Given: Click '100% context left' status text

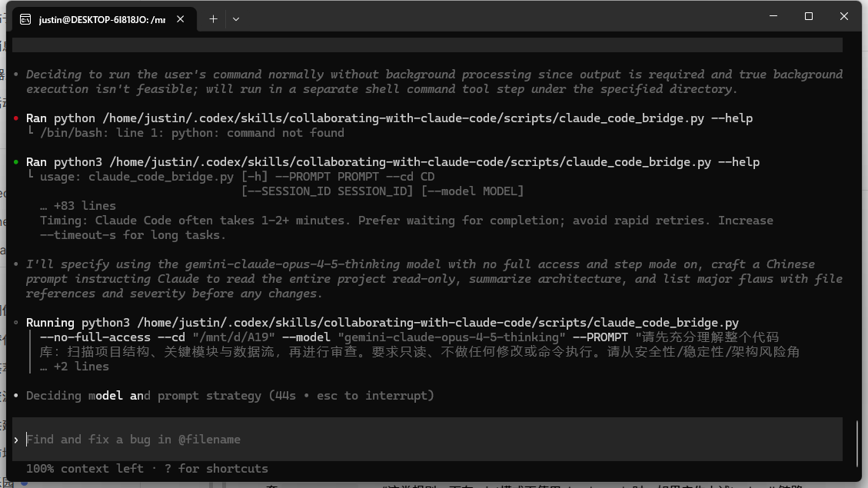Looking at the screenshot, I should 85,469.
